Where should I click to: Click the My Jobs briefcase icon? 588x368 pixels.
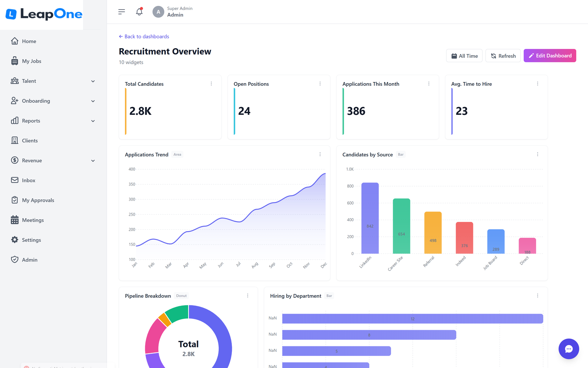pyautogui.click(x=15, y=61)
